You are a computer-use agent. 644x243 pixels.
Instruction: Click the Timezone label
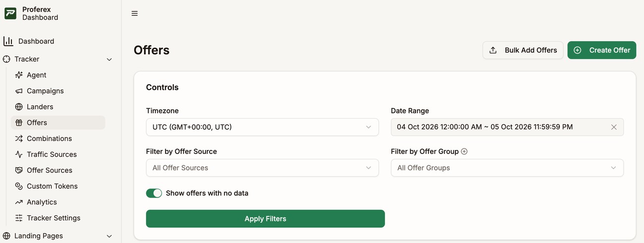162,111
